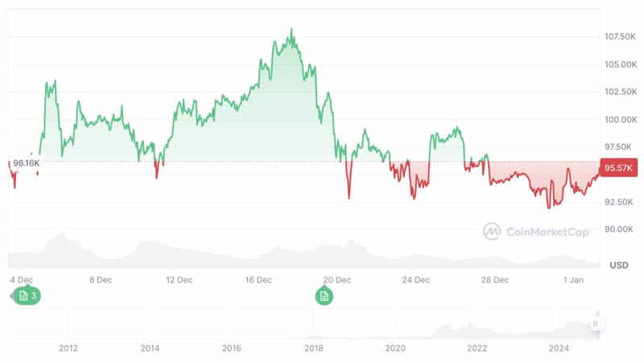This screenshot has height=363, width=644.
Task: Click the CoinMarketCap logo watermark icon
Action: 492,232
